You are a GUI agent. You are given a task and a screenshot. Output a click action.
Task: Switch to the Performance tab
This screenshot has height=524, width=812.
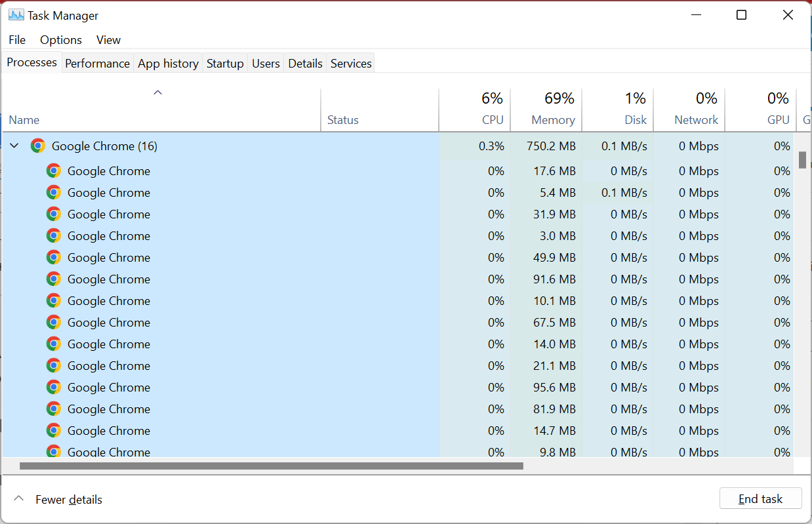pyautogui.click(x=98, y=64)
